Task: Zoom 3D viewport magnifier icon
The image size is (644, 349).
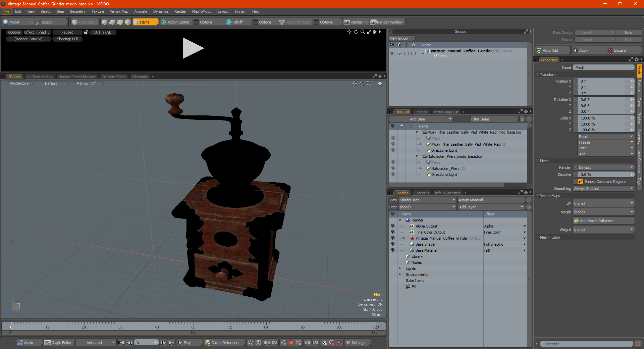Action: pos(368,84)
